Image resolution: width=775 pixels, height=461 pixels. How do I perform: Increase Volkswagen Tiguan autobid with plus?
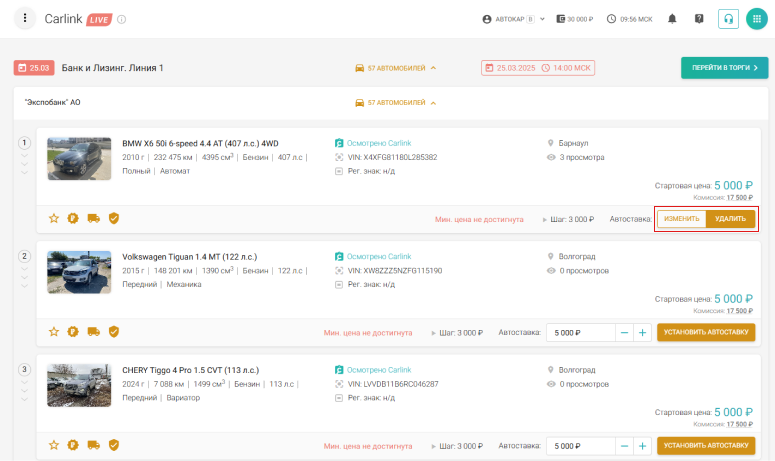[x=642, y=332]
